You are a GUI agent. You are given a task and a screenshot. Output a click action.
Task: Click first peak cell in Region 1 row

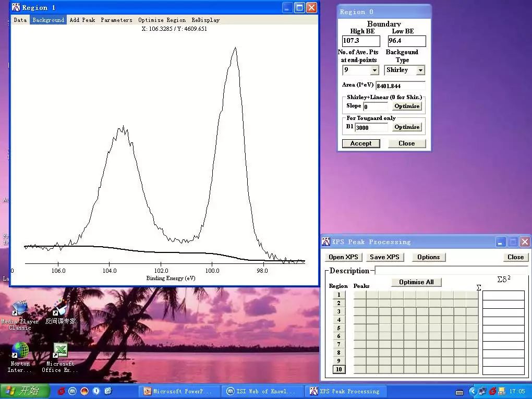pyautogui.click(x=360, y=295)
